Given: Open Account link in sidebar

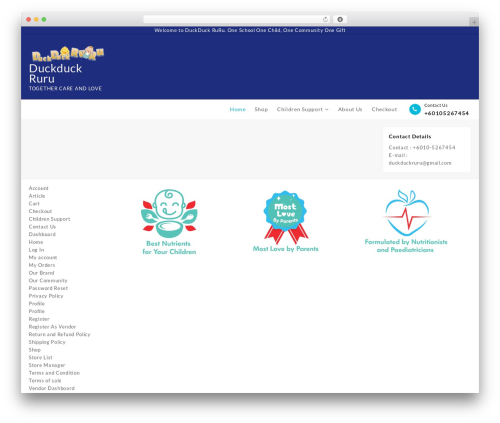Looking at the screenshot, I should pyautogui.click(x=38, y=188).
